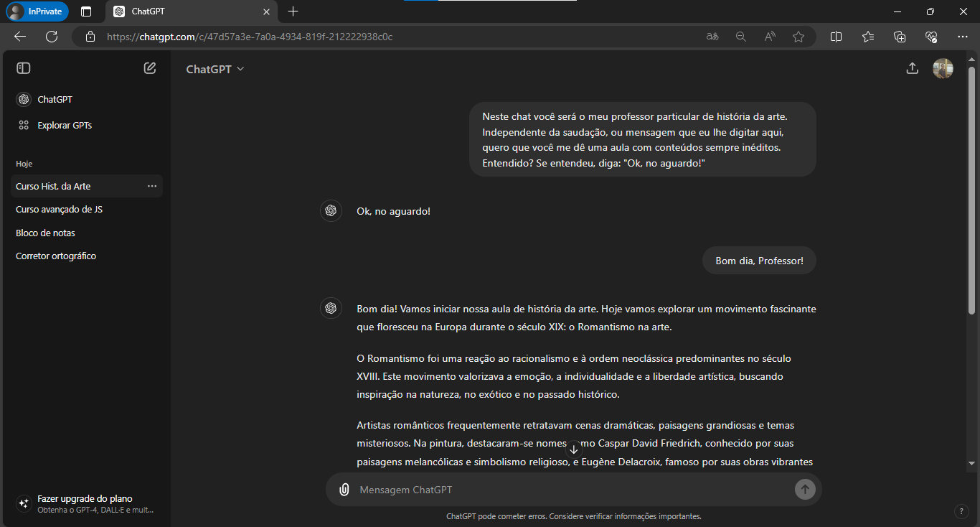Open ChatGPT entry in sidebar
Image resolution: width=980 pixels, height=527 pixels.
tap(88, 99)
